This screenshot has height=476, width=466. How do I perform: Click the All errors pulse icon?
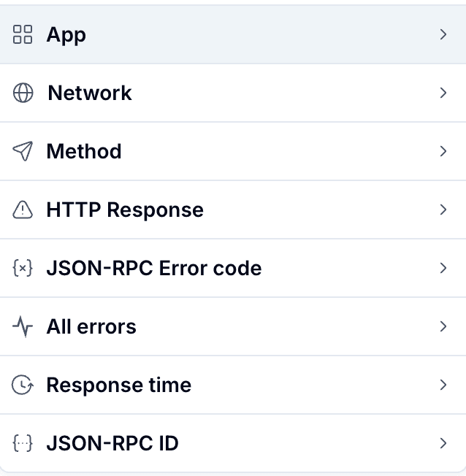click(x=23, y=327)
